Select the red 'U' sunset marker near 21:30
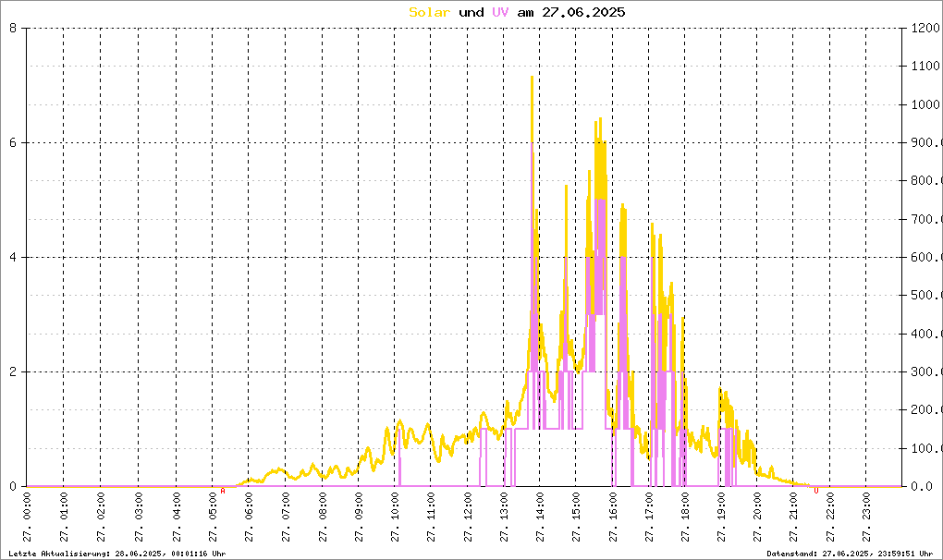Image resolution: width=943 pixels, height=560 pixels. tap(816, 491)
